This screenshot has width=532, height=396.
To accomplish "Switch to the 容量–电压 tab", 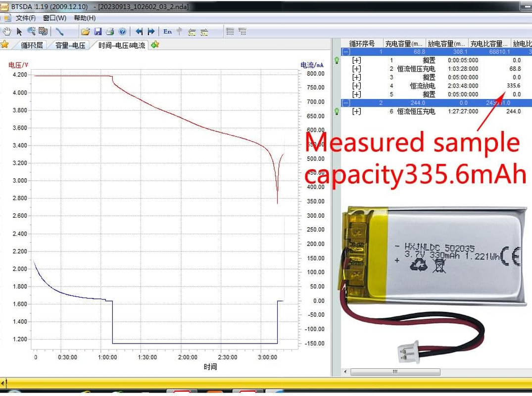I will click(x=70, y=45).
